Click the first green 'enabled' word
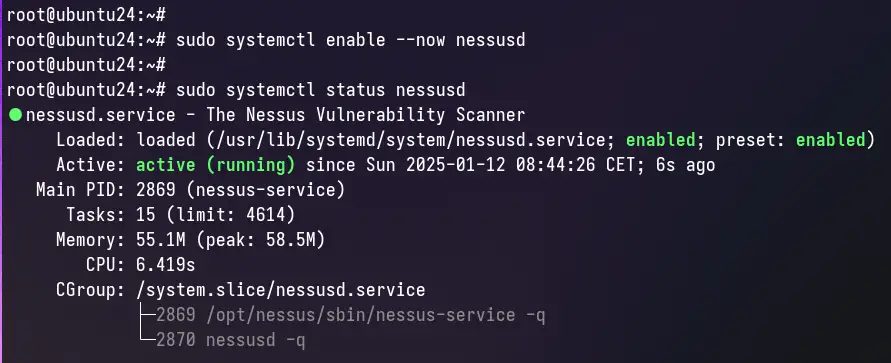This screenshot has width=891, height=363. coord(660,140)
